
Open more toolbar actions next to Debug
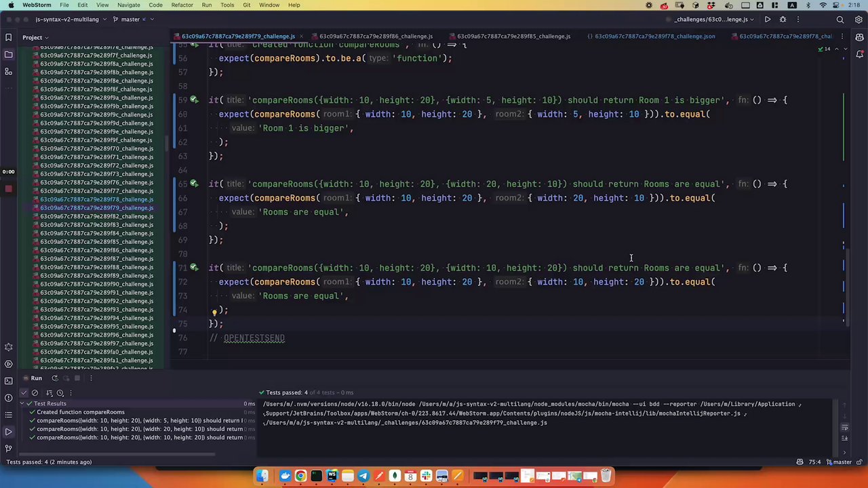coord(798,20)
